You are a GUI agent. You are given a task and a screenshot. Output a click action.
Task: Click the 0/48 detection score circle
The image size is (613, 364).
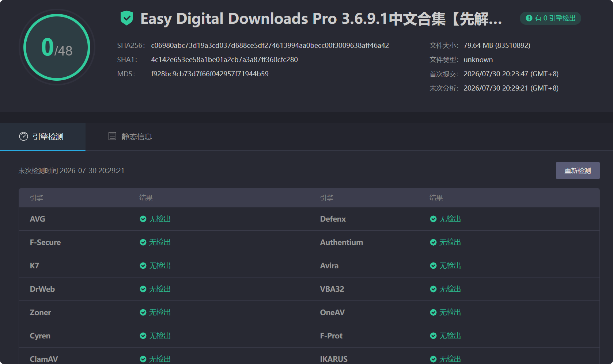pyautogui.click(x=57, y=47)
